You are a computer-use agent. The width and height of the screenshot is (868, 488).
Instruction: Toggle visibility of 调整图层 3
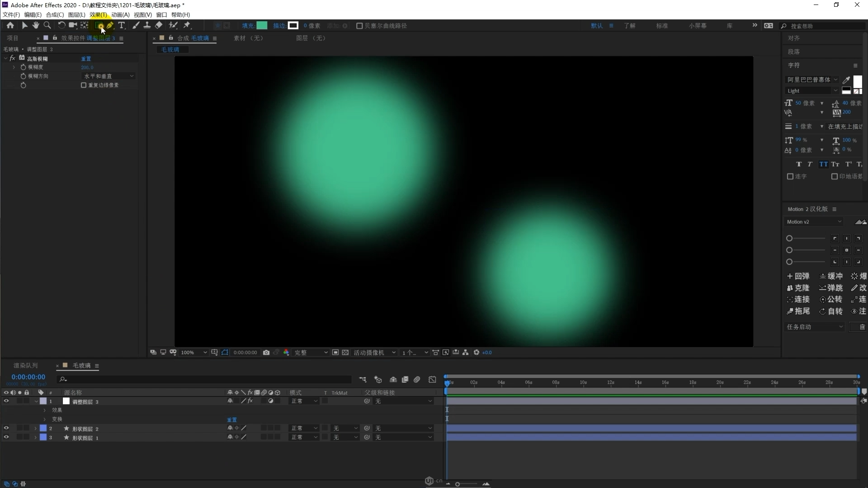pos(5,401)
